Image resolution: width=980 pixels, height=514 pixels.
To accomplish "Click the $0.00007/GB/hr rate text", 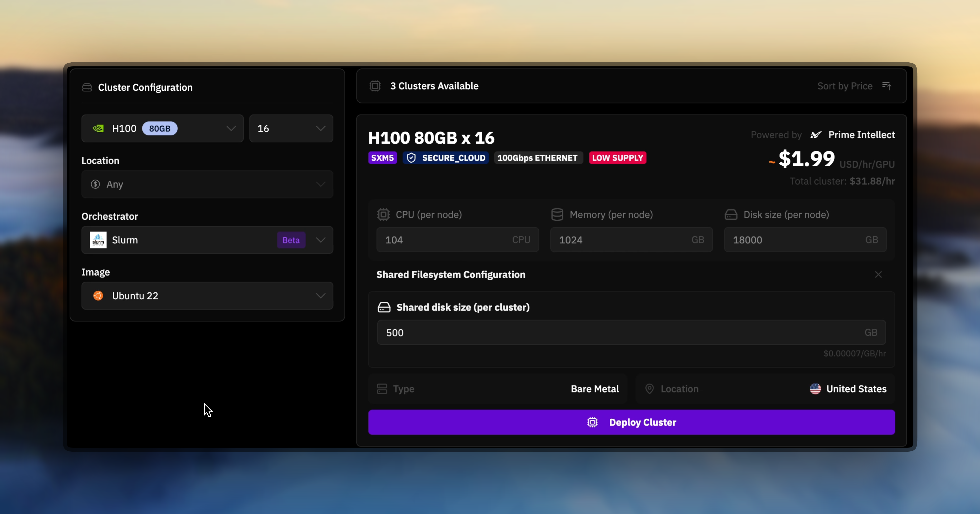I will (855, 353).
